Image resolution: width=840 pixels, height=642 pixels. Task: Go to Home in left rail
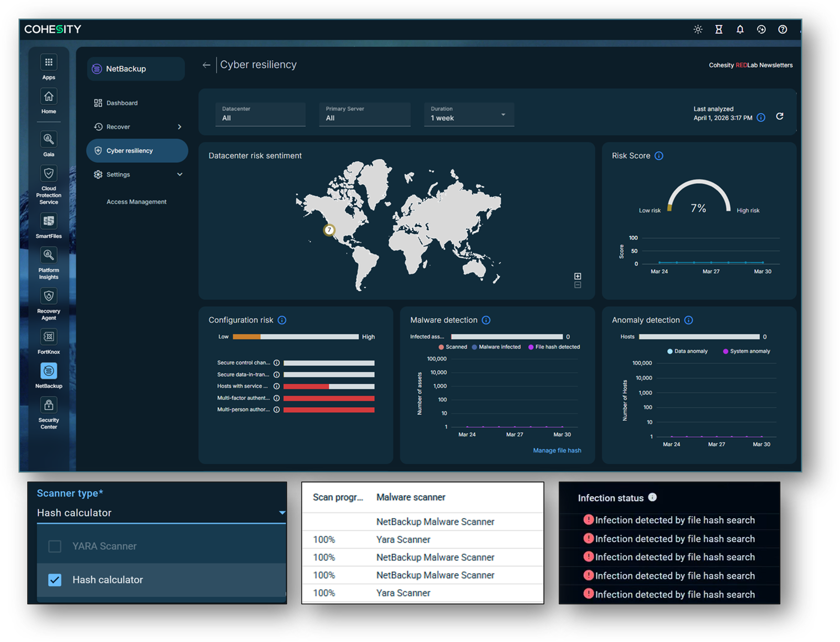point(49,97)
